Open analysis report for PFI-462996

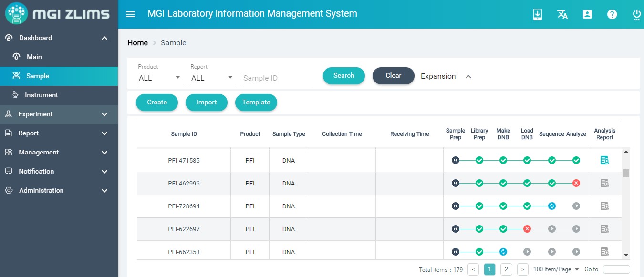[605, 183]
